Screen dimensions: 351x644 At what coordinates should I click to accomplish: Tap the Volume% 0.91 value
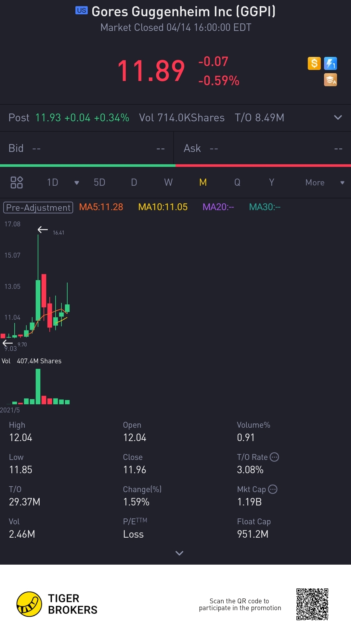246,438
